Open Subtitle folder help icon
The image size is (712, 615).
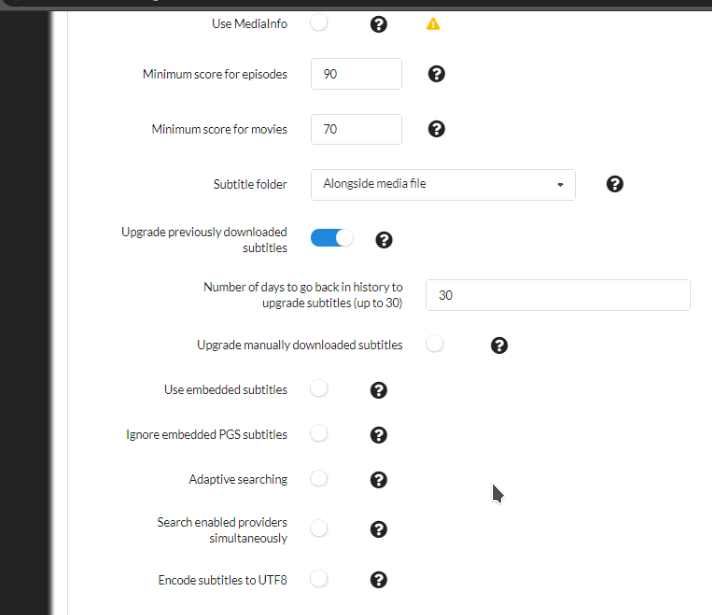tap(614, 184)
